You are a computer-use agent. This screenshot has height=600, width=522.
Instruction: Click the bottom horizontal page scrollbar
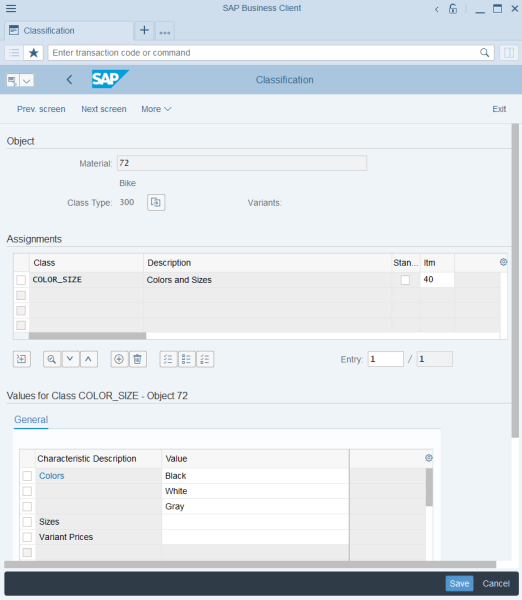(x=250, y=564)
